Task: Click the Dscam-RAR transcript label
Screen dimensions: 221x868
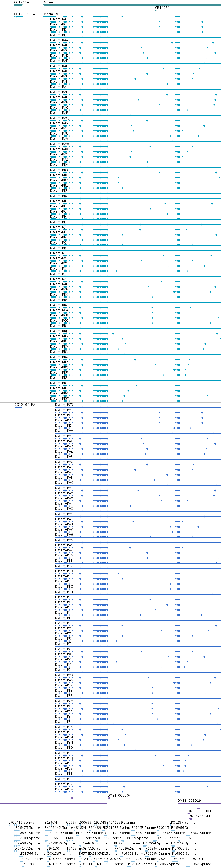Action: (59, 284)
